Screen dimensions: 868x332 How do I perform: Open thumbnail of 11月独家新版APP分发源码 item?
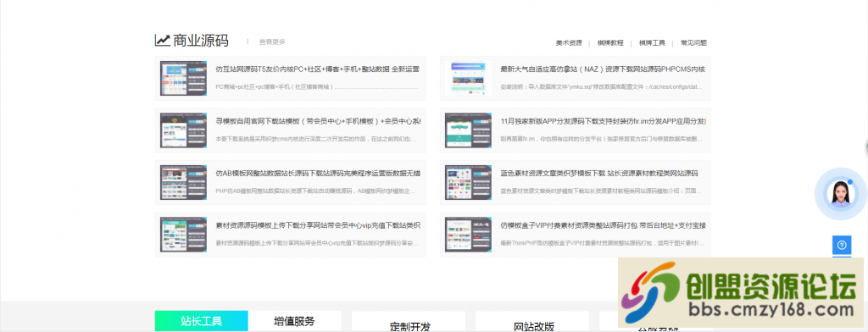[x=468, y=130]
